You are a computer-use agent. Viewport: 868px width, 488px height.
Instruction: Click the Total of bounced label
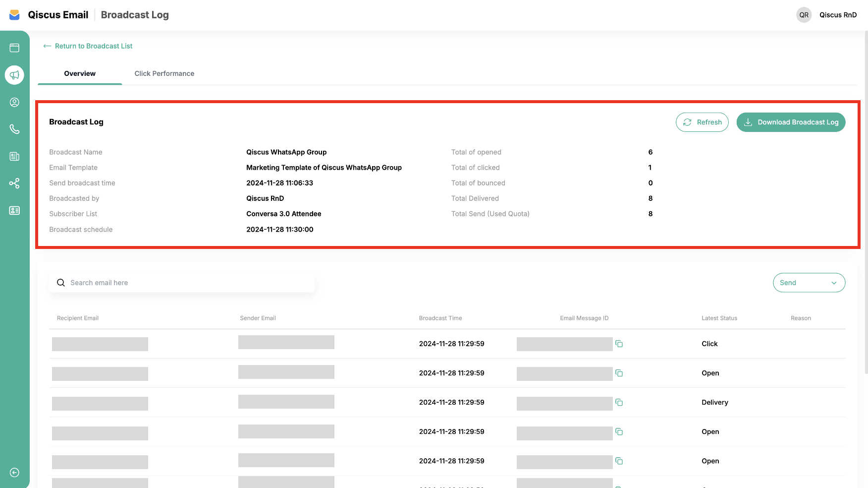tap(478, 183)
